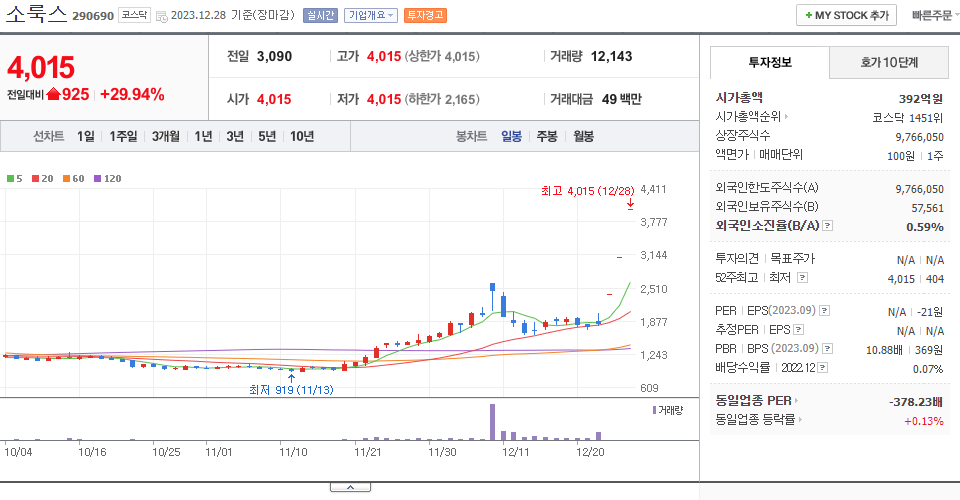Click the 상장주식수 value 9,766,050

(x=919, y=137)
